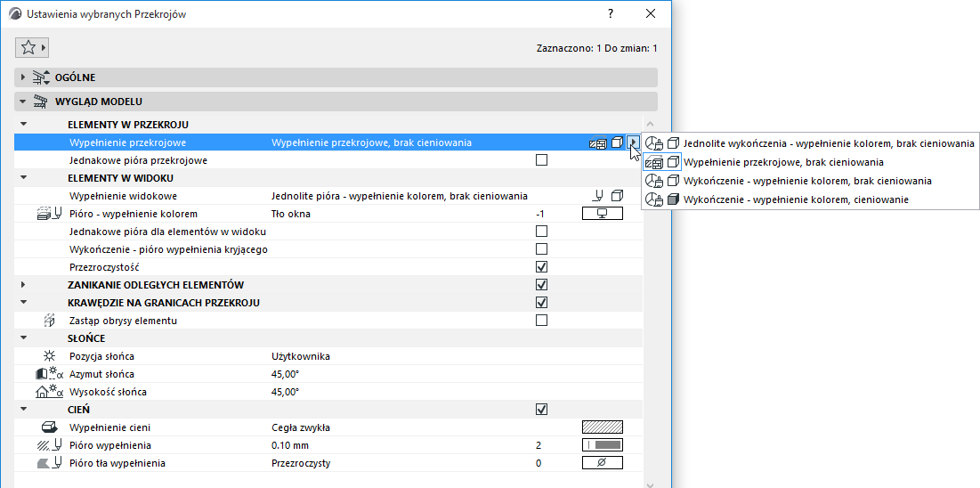Select Wypełnienie przekrojowe, brak cieniowania in popup

810,162
